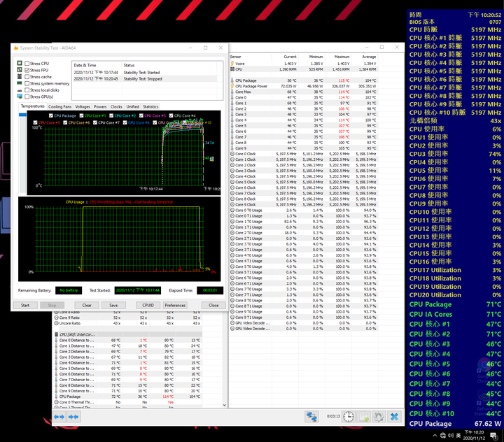
Task: Toggle CPU Core #7 graph checkbox
Action: [x=95, y=122]
